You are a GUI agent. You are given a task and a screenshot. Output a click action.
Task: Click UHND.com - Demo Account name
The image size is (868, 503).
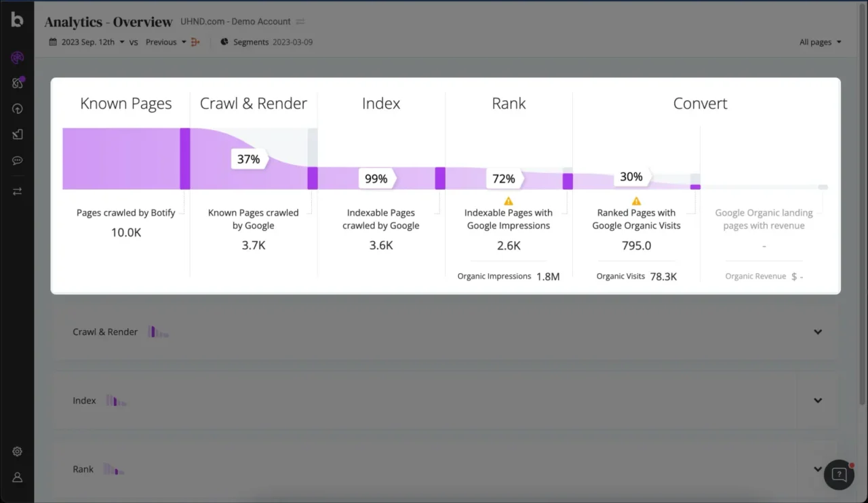(235, 22)
